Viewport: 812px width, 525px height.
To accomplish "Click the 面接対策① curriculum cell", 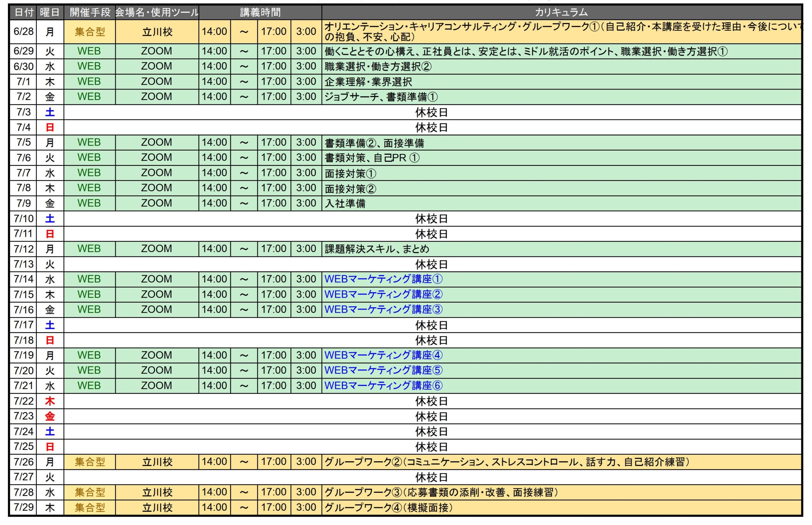I will [561, 173].
